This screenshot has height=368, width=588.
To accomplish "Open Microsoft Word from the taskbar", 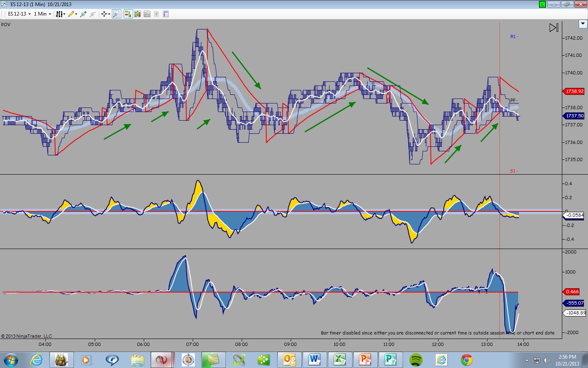I will coord(314,360).
